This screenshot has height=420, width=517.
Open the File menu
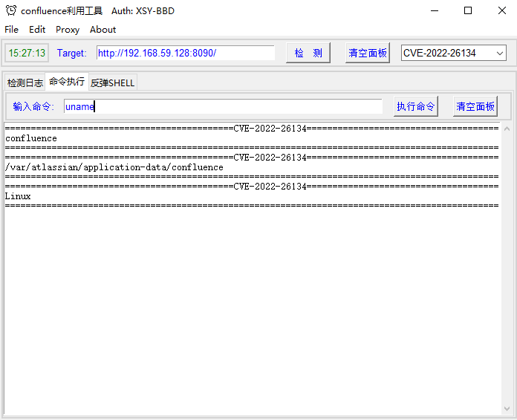(x=12, y=30)
